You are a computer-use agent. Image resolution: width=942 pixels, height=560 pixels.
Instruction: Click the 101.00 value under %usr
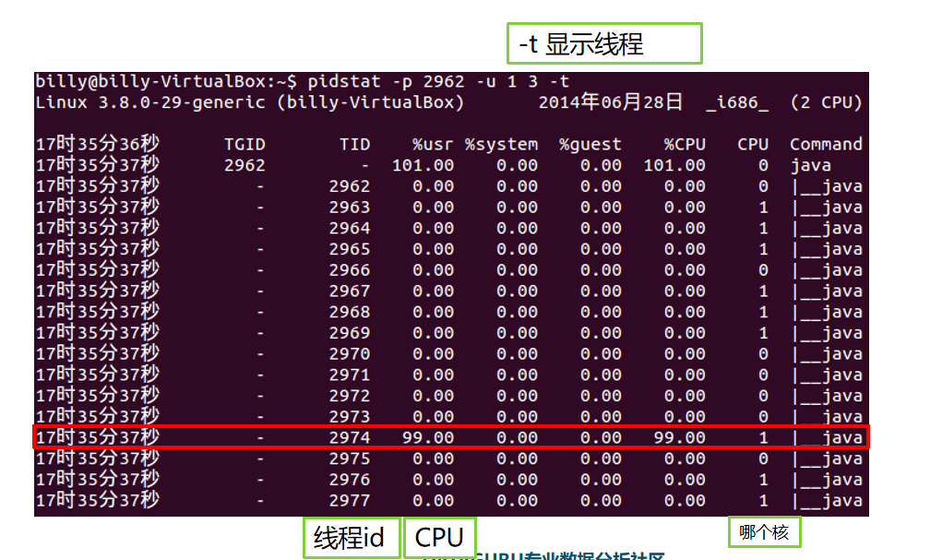[423, 165]
